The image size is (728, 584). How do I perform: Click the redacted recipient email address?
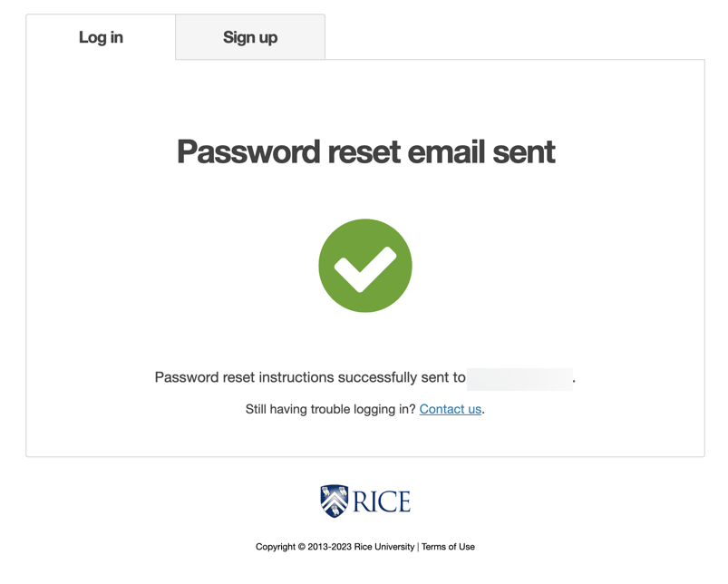519,377
